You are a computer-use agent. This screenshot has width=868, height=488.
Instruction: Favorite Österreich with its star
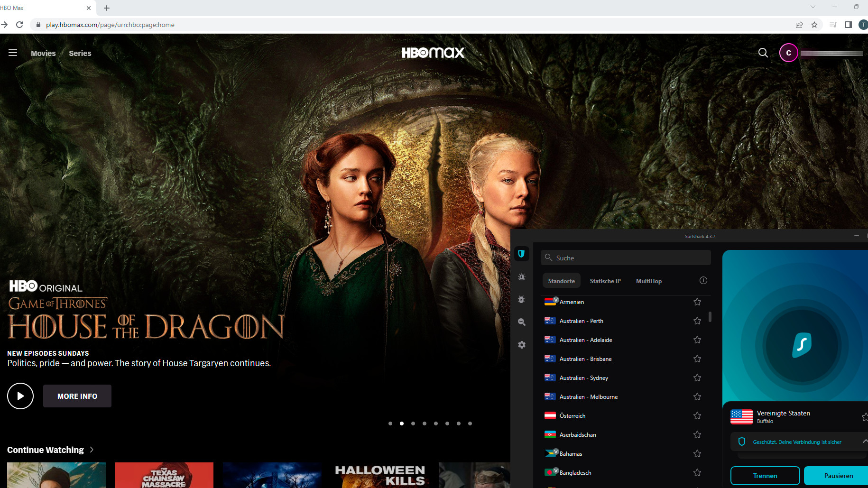697,416
